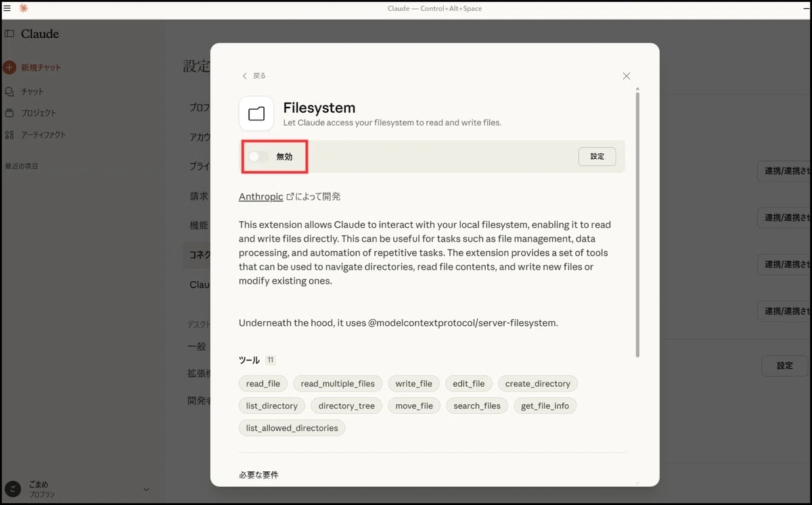Go back using the 戻る arrow
Viewport: 812px width, 505px height.
tap(254, 76)
